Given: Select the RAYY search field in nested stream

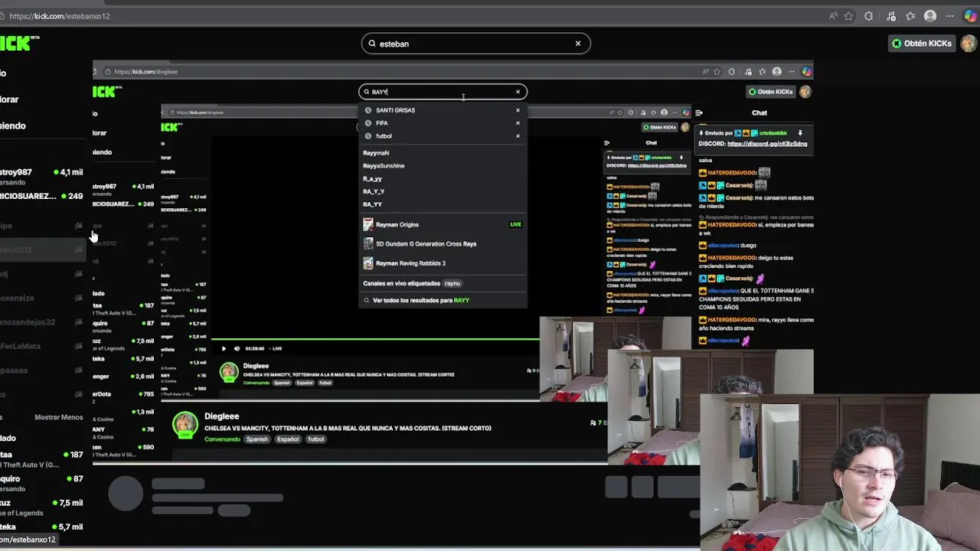Looking at the screenshot, I should tap(443, 92).
